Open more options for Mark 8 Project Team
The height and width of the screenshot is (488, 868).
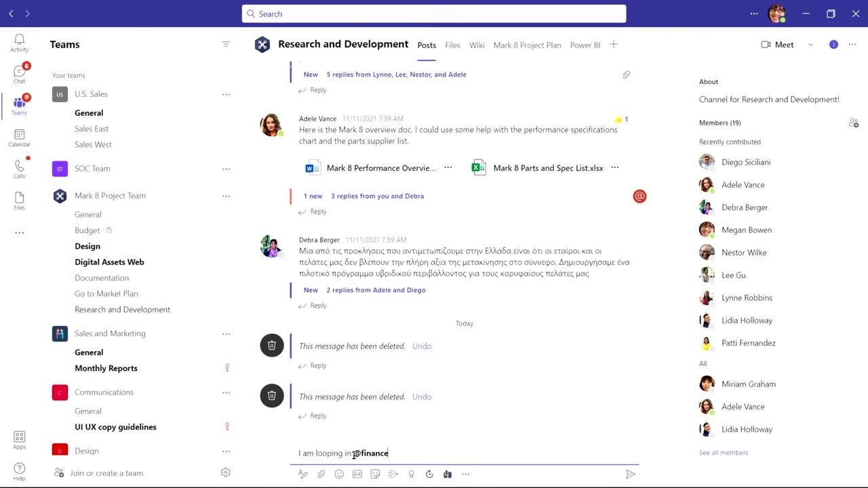click(x=226, y=196)
